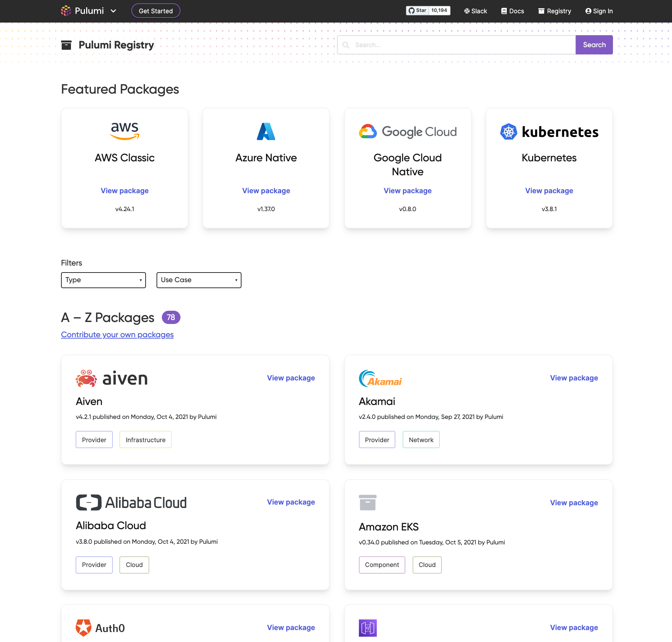Image resolution: width=672 pixels, height=642 pixels.
Task: Click the GitHub Star icon button
Action: click(x=417, y=11)
